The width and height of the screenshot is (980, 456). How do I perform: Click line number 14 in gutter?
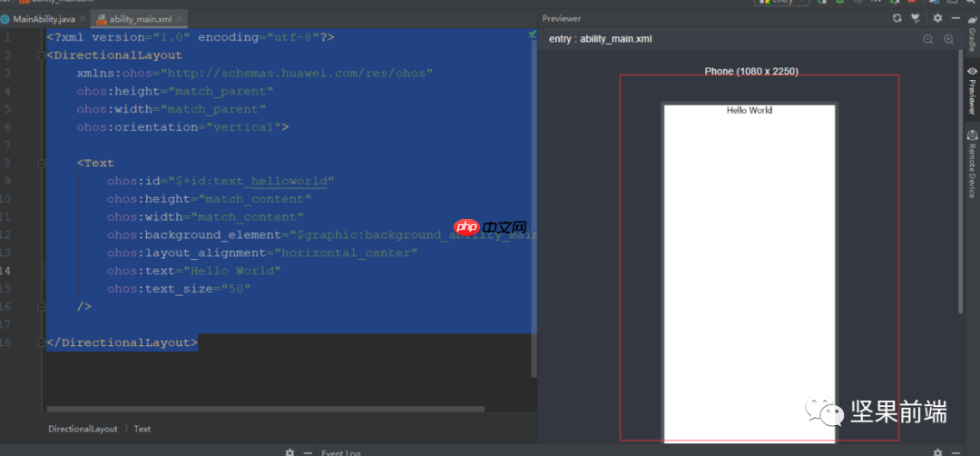point(5,271)
